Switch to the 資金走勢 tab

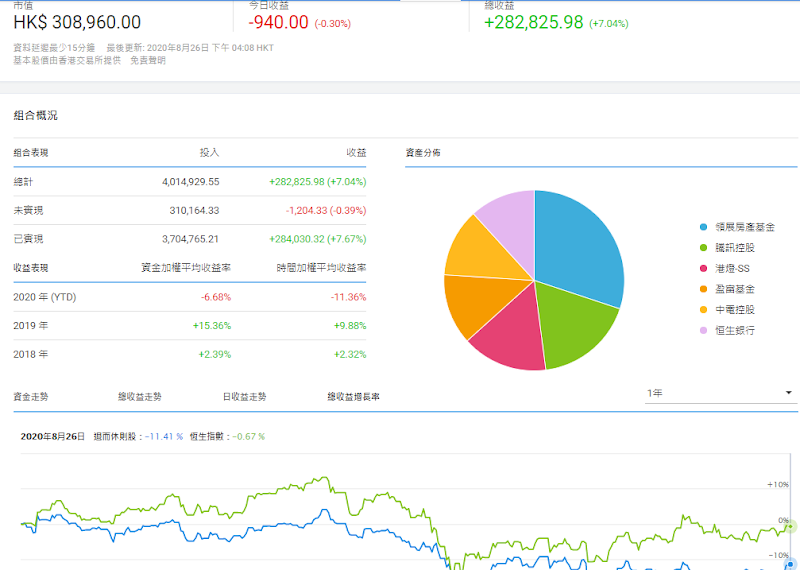[x=31, y=396]
